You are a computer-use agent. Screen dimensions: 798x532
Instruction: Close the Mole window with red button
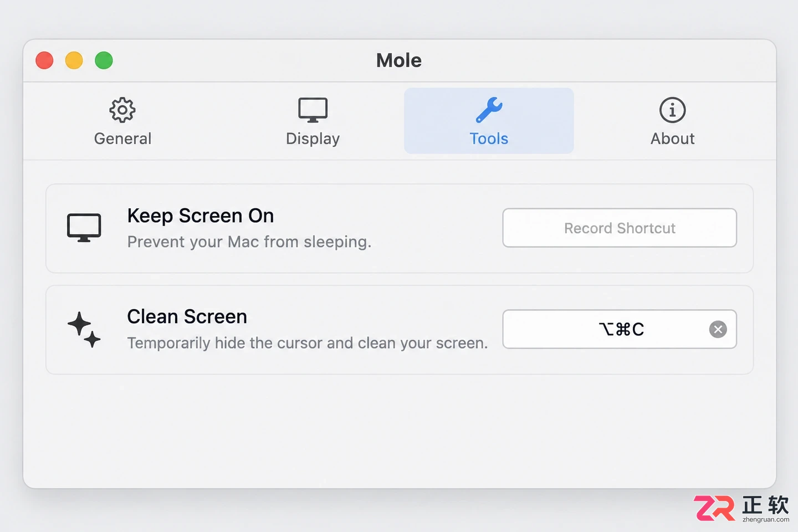pos(44,60)
